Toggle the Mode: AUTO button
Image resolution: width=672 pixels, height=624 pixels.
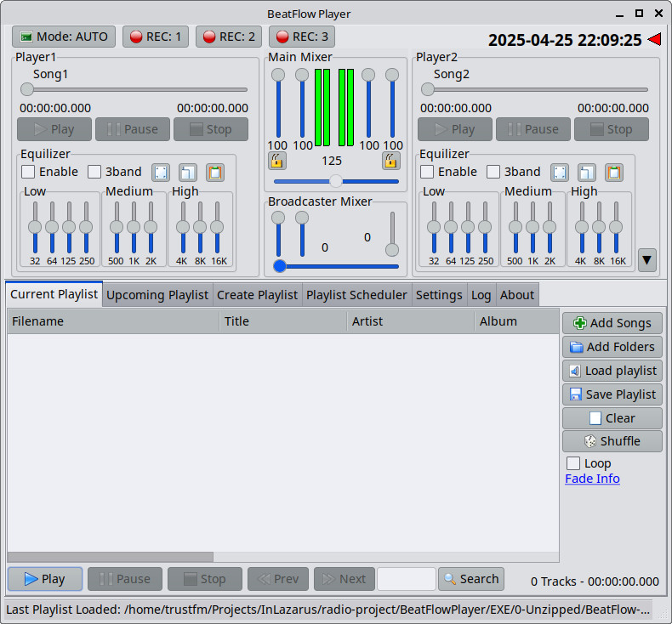tap(64, 37)
